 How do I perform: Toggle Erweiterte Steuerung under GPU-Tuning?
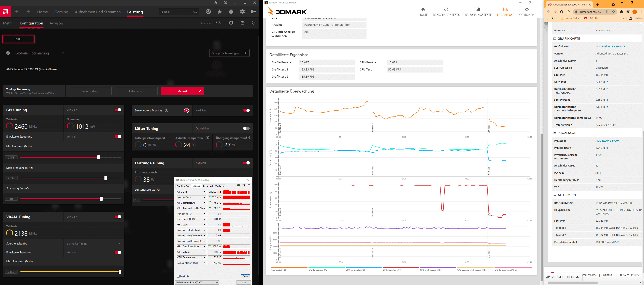[x=118, y=137]
